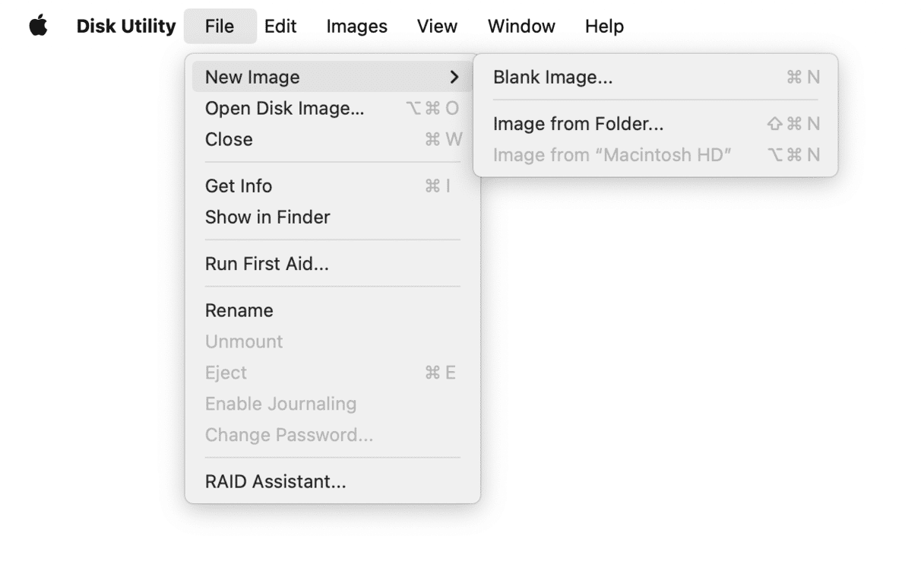Choose Image from "Macintosh HD"
Image resolution: width=924 pixels, height=584 pixels.
click(612, 154)
